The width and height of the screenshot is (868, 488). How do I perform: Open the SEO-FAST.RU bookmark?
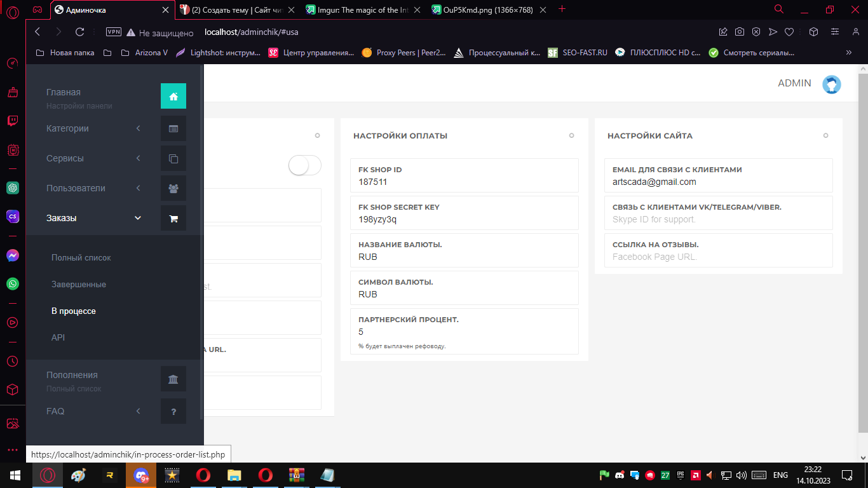[578, 53]
